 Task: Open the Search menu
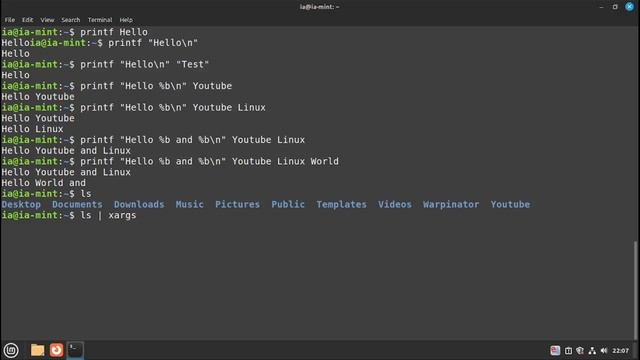(71, 20)
